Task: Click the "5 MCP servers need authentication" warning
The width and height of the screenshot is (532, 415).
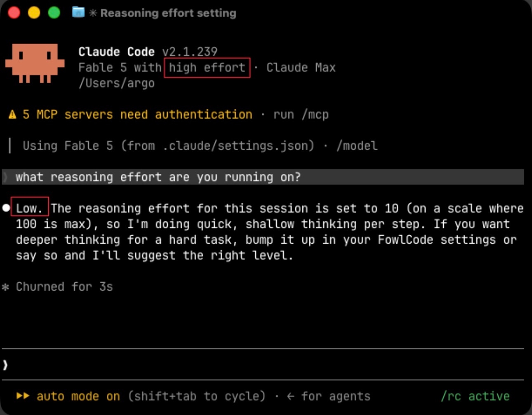Action: click(137, 114)
